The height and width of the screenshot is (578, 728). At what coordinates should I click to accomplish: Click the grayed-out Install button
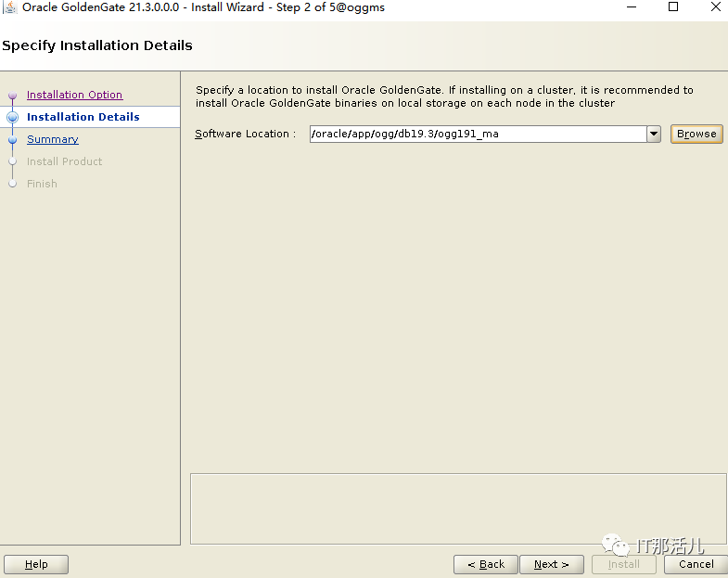tap(623, 564)
